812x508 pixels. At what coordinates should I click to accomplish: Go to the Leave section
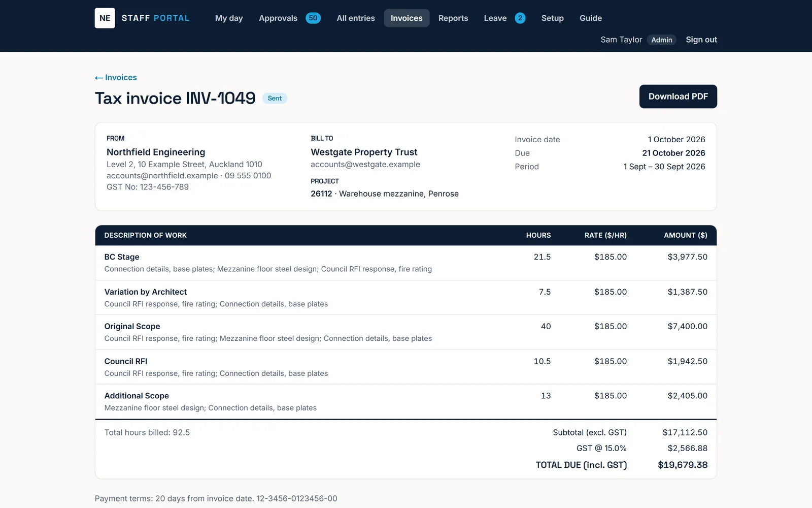point(495,18)
